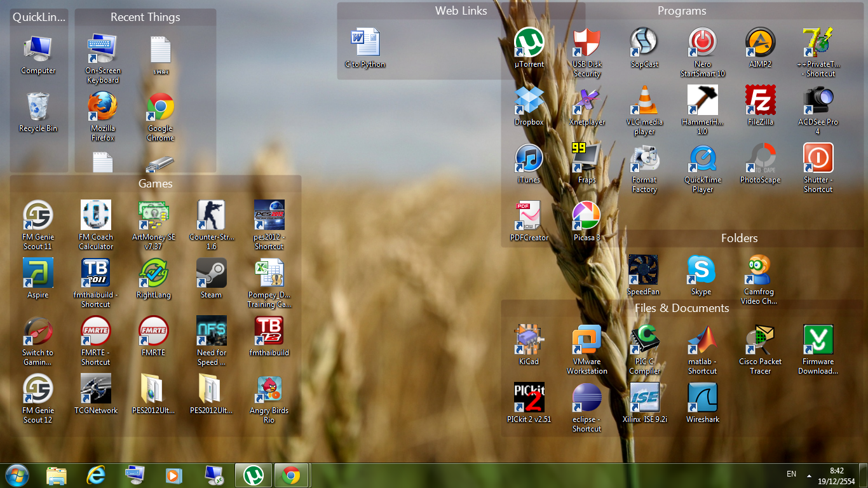Open Internet Explorer from the taskbar

(96, 475)
